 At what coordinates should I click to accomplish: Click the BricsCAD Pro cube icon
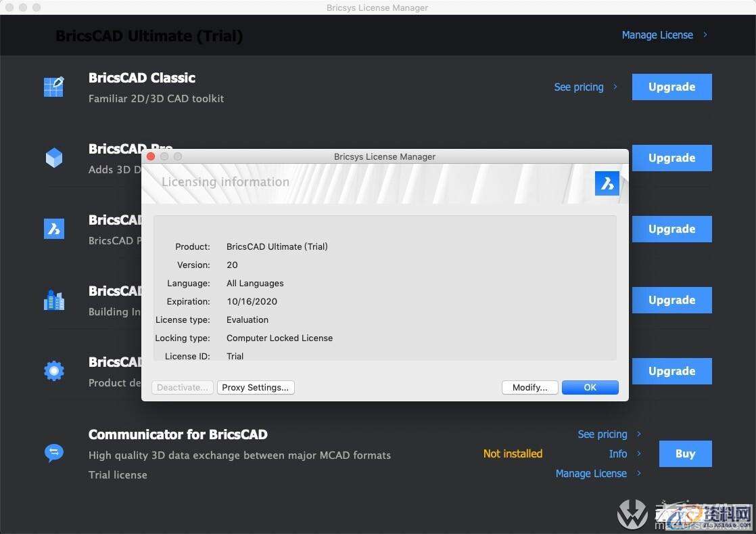click(53, 158)
